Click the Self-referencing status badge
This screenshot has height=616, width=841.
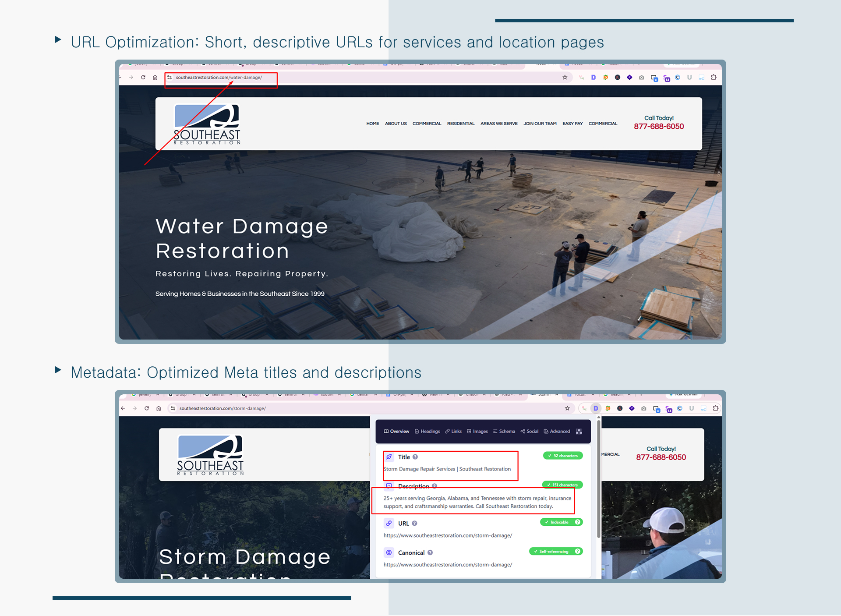point(556,552)
